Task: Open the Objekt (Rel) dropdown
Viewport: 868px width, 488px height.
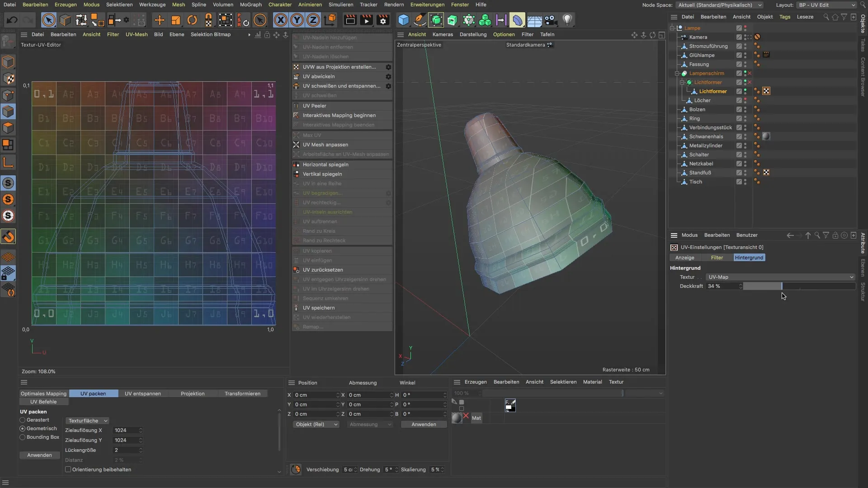Action: click(316, 424)
